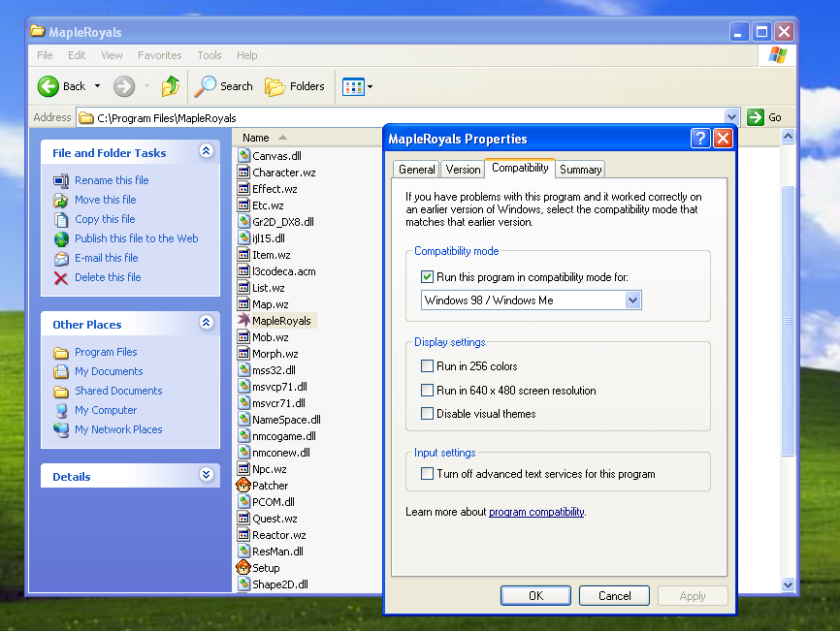Viewport: 840px width, 631px height.
Task: Click the Patcher mushroom icon
Action: coord(243,486)
